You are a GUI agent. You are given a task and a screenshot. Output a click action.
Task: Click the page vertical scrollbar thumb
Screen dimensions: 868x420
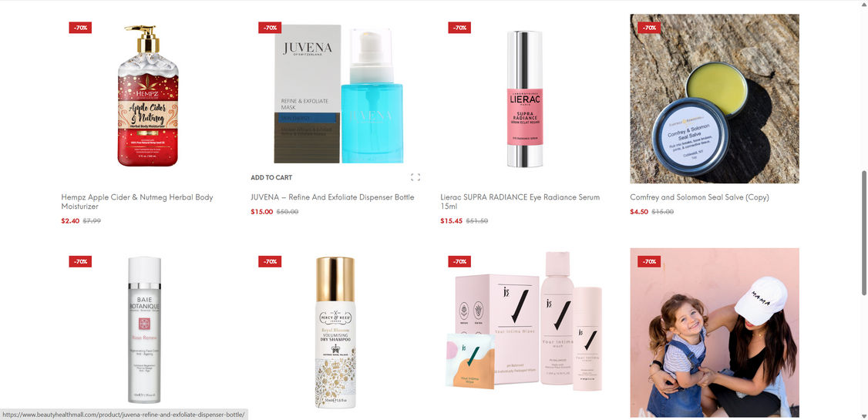point(864,233)
